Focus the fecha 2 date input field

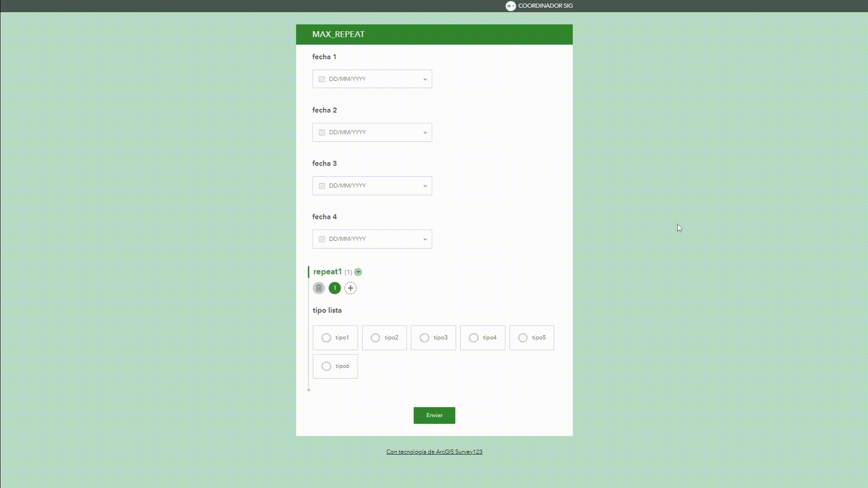click(371, 132)
